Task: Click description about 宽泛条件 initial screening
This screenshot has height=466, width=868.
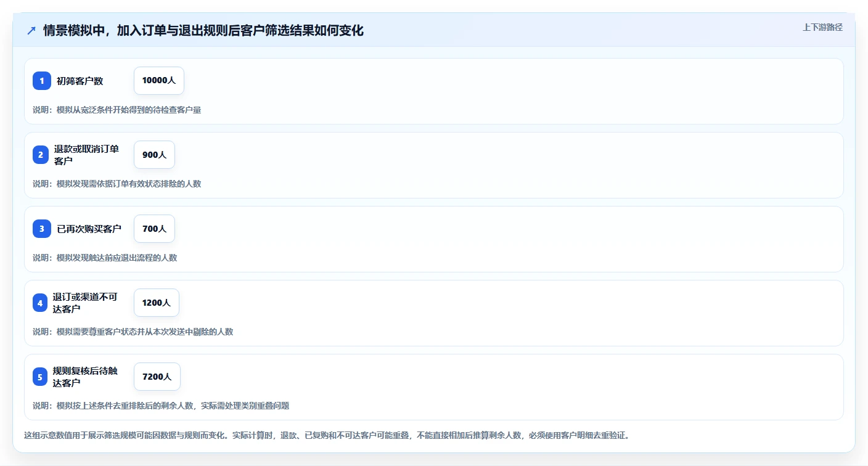Action: pyautogui.click(x=117, y=110)
